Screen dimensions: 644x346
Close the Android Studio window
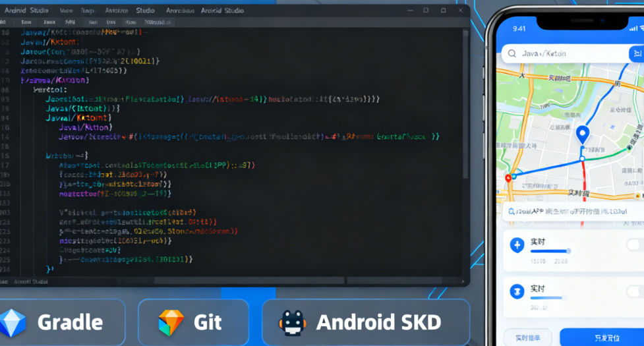[460, 11]
